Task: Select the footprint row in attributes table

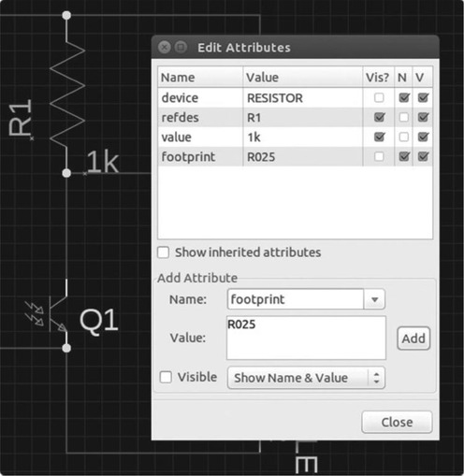Action: (295, 157)
